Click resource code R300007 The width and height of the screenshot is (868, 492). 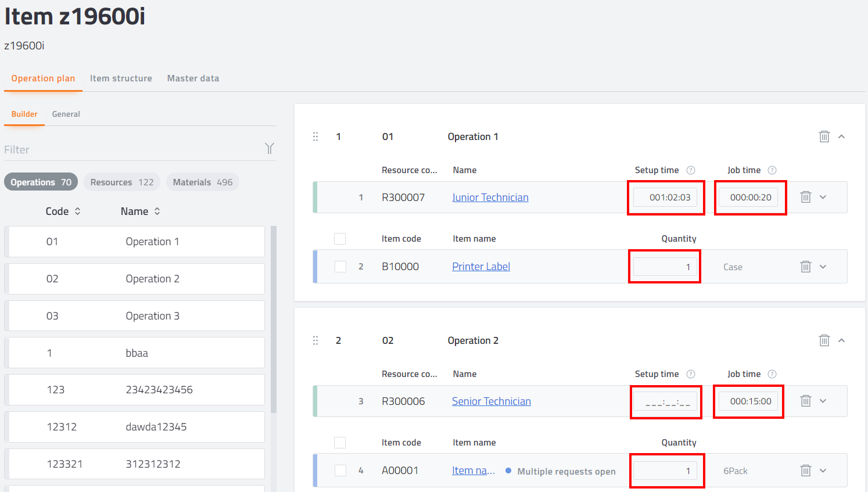[x=403, y=197]
